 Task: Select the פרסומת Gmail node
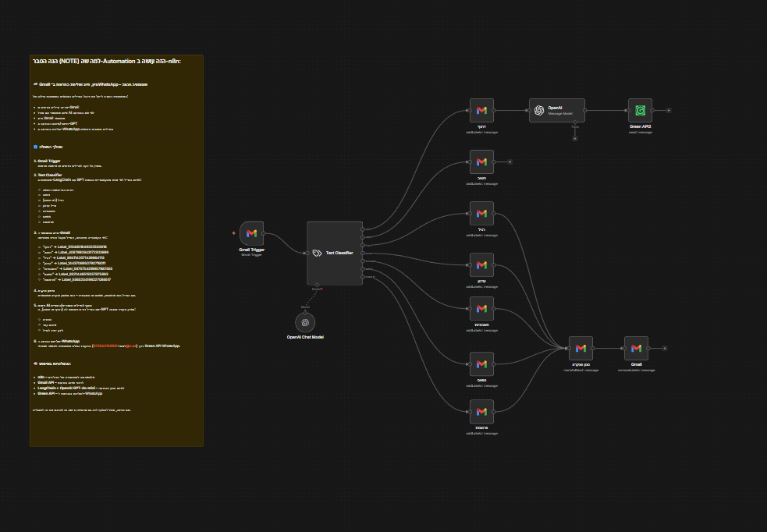481,413
